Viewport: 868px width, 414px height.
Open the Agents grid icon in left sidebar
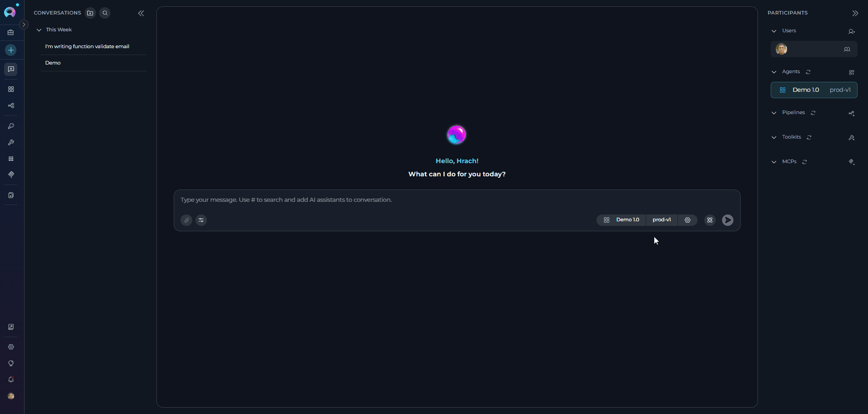pyautogui.click(x=11, y=89)
